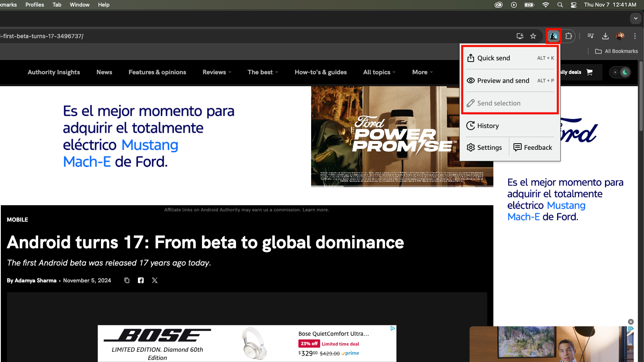Expand the Reviews dropdown menu
Image resolution: width=644 pixels, height=362 pixels.
217,72
